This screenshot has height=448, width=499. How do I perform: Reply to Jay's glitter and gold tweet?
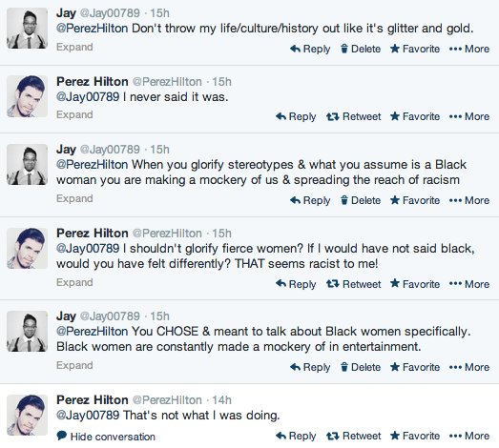click(x=310, y=49)
